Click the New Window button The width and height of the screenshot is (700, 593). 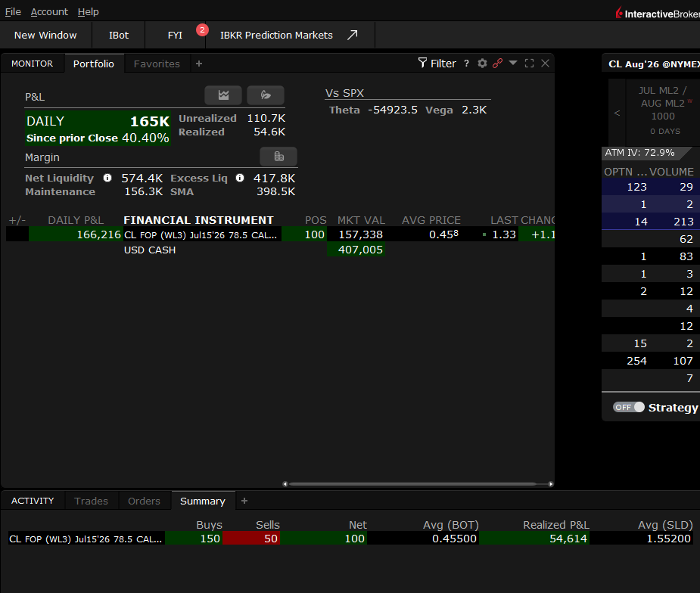click(x=45, y=36)
